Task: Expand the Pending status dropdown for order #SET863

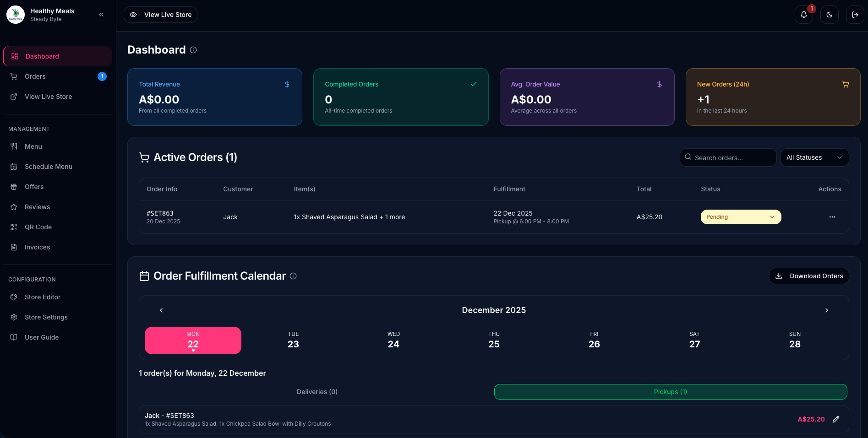Action: click(740, 216)
